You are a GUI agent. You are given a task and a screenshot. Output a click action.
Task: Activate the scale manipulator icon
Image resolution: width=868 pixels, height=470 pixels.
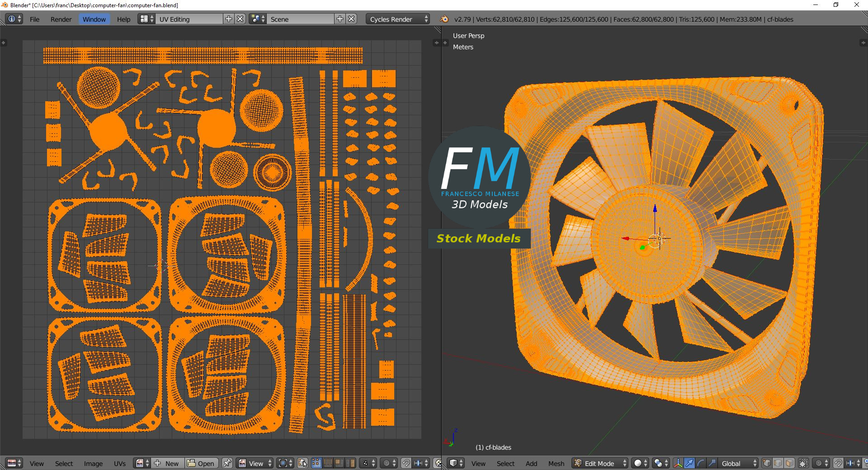coord(712,463)
